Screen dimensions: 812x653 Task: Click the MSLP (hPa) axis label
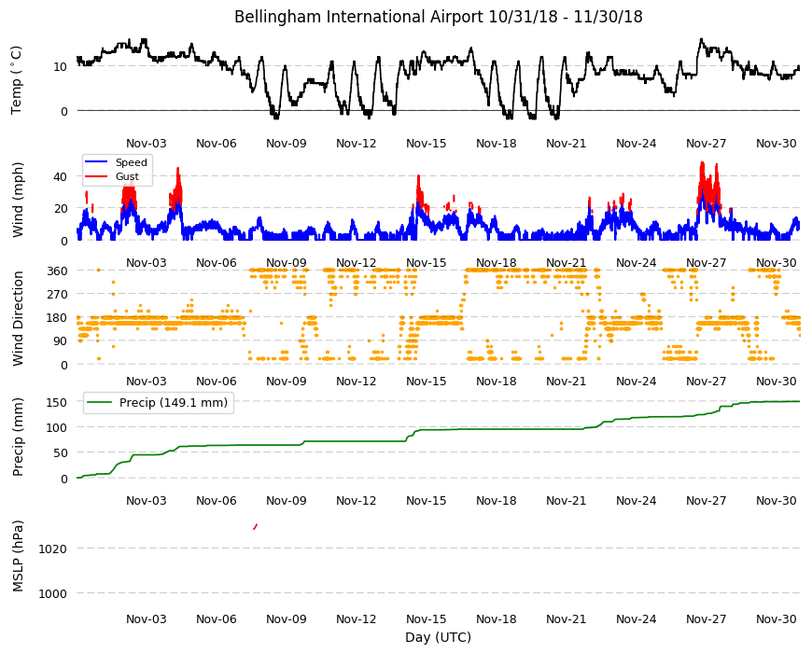pos(18,556)
